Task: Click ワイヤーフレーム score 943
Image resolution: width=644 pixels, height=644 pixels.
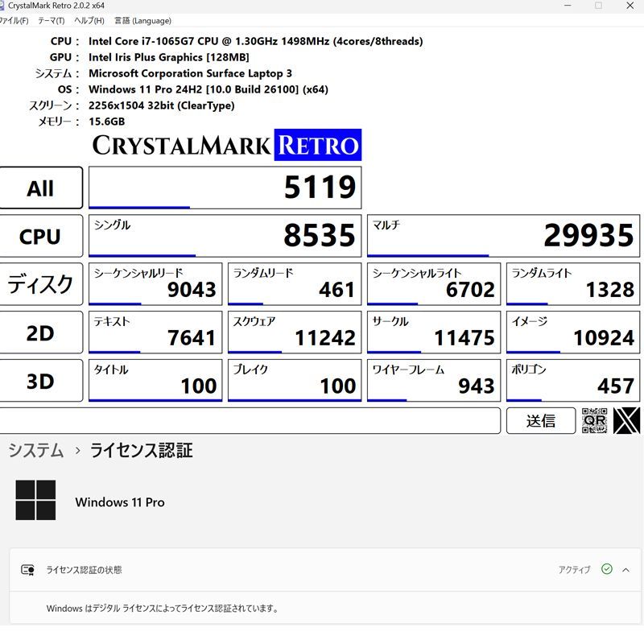Action: tap(434, 380)
